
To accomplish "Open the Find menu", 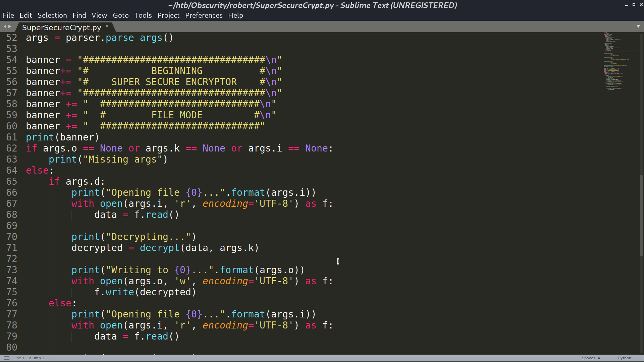I will click(79, 15).
